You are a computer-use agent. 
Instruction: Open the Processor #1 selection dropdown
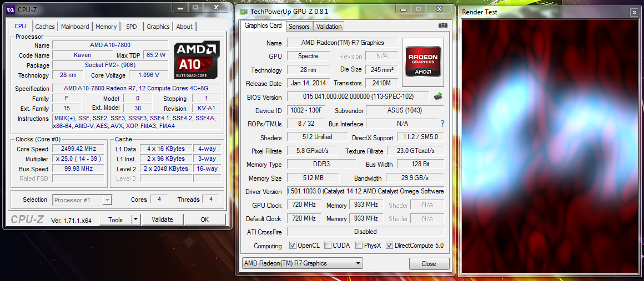pyautogui.click(x=82, y=200)
